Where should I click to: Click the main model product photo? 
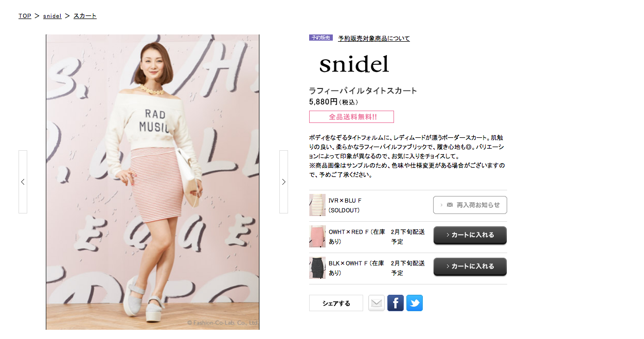coord(153,182)
